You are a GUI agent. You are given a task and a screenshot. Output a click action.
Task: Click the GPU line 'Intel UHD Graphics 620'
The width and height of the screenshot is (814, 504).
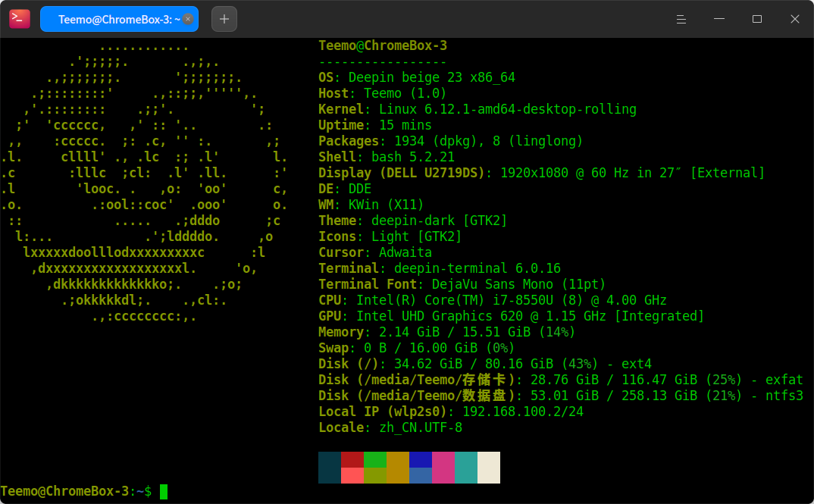pos(512,316)
